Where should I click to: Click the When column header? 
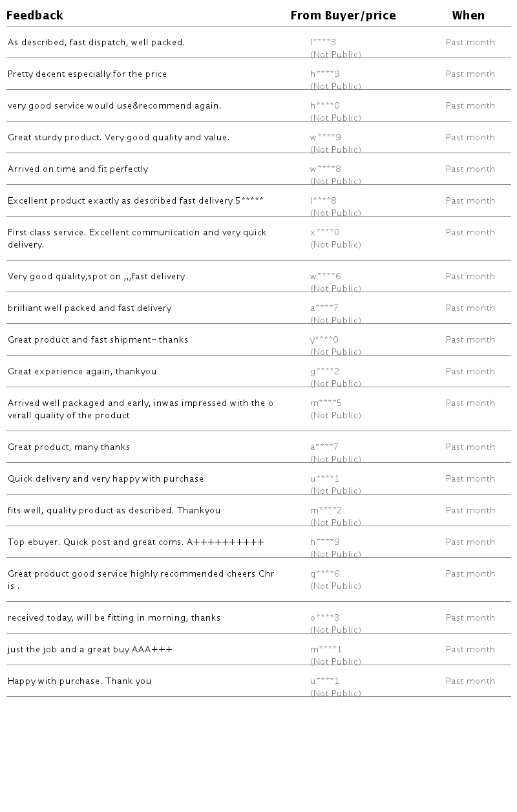pyautogui.click(x=468, y=16)
